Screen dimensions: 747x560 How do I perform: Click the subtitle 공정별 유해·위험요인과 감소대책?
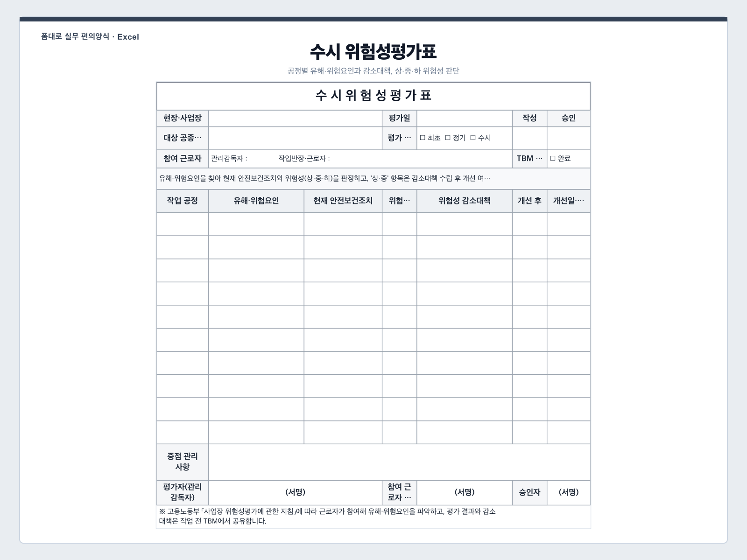[x=373, y=71]
